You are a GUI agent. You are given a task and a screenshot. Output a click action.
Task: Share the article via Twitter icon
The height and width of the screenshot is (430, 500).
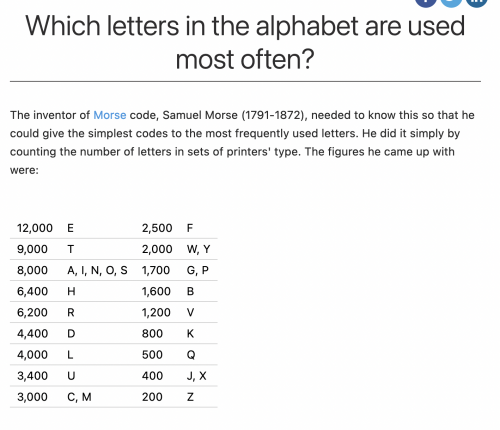(451, 2)
